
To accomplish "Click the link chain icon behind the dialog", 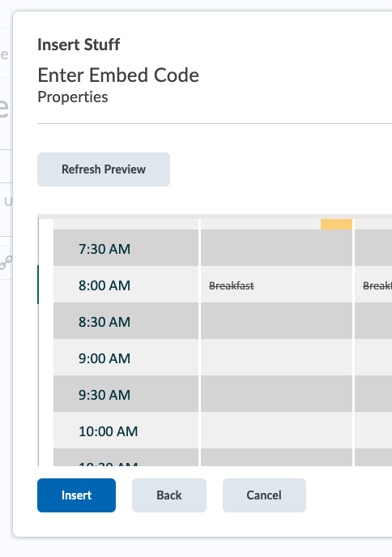I will click(x=6, y=263).
